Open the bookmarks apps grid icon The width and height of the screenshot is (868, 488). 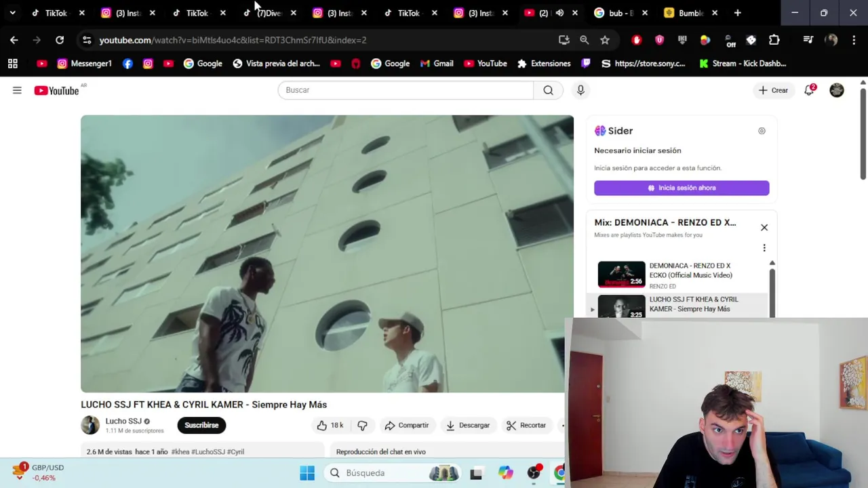coord(12,64)
